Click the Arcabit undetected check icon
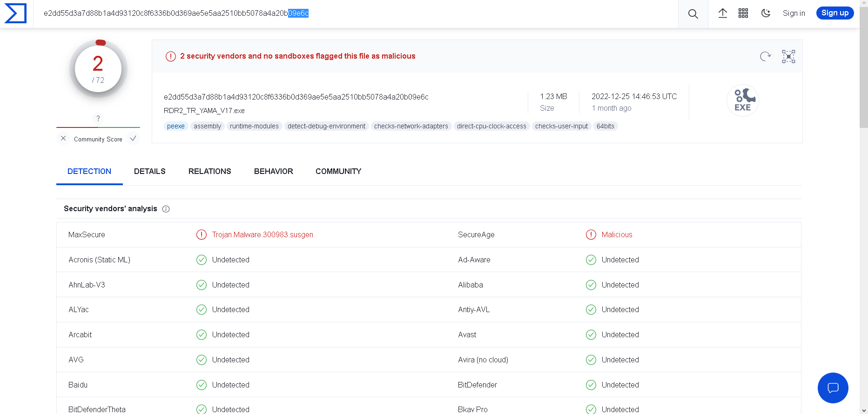 [202, 334]
